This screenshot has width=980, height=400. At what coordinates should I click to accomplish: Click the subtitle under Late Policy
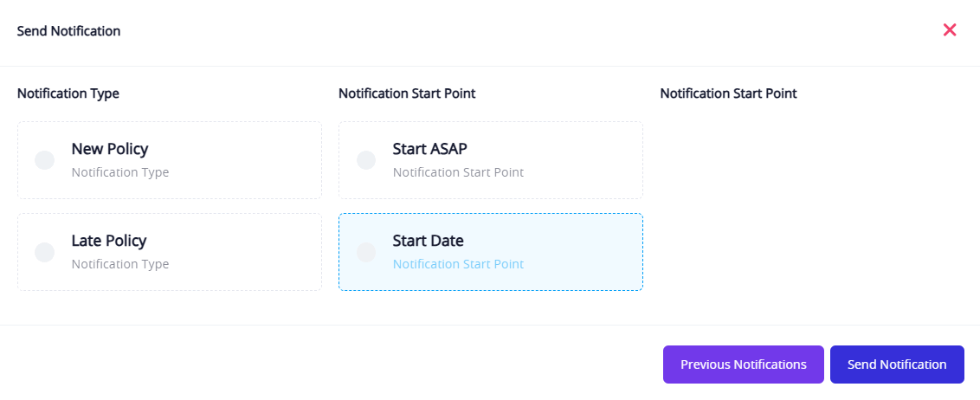120,264
